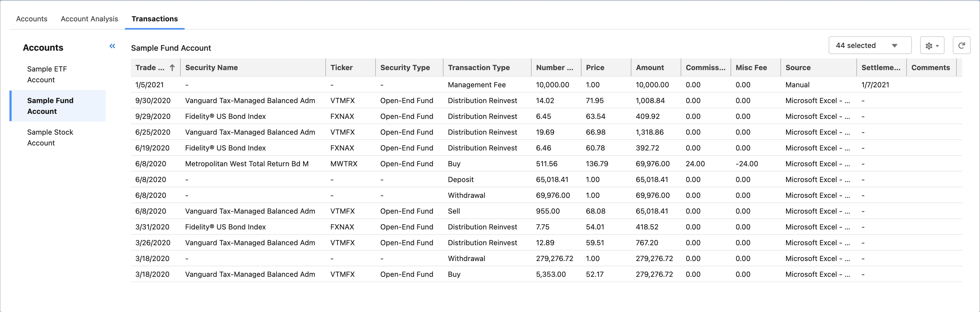Sort by the Ticker column

[342, 67]
